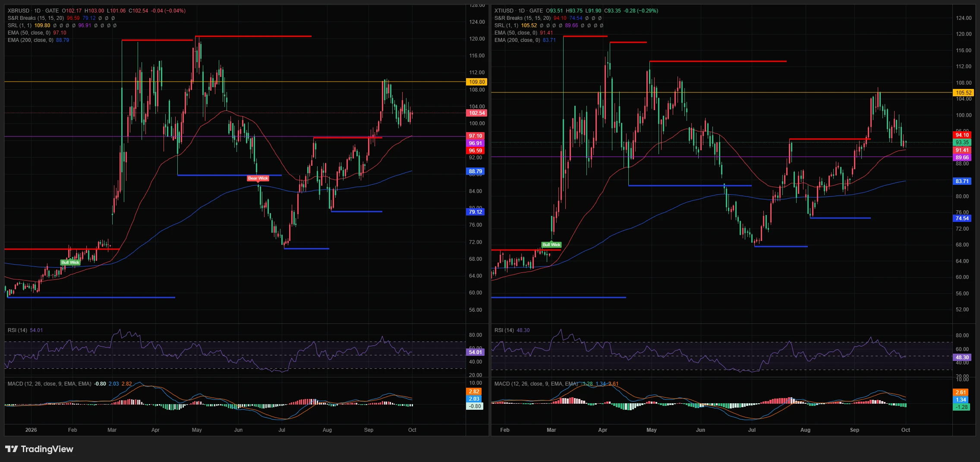
Task: Select the XBRUSD 1D GATE symbol title
Action: click(x=33, y=11)
